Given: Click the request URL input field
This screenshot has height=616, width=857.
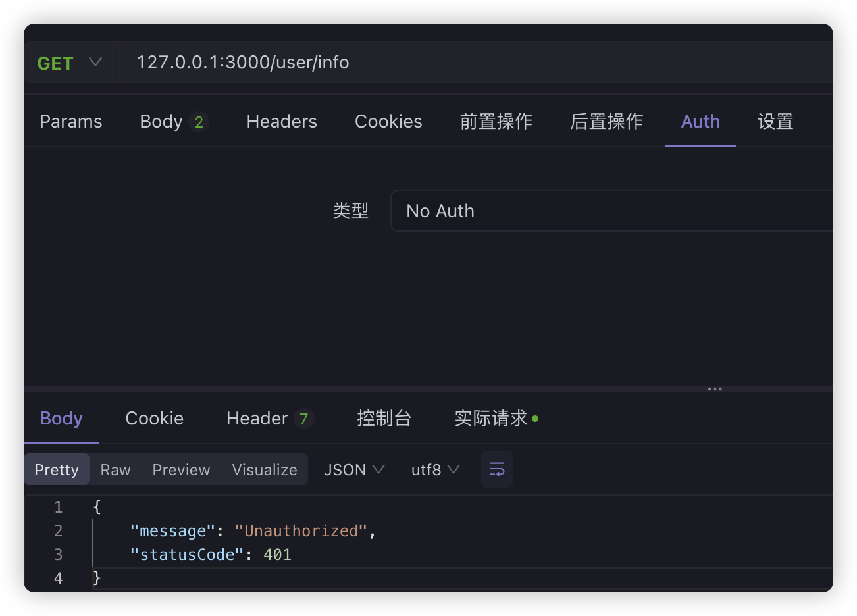Looking at the screenshot, I should pos(461,63).
